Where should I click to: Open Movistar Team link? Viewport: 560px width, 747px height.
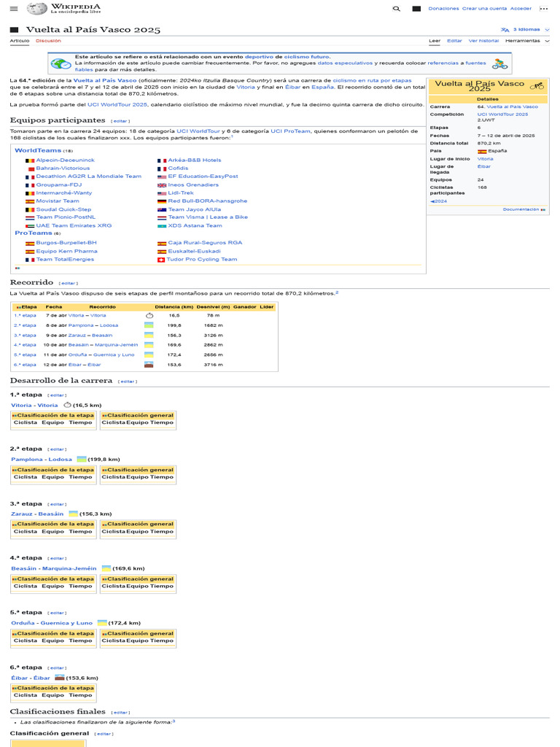(58, 201)
